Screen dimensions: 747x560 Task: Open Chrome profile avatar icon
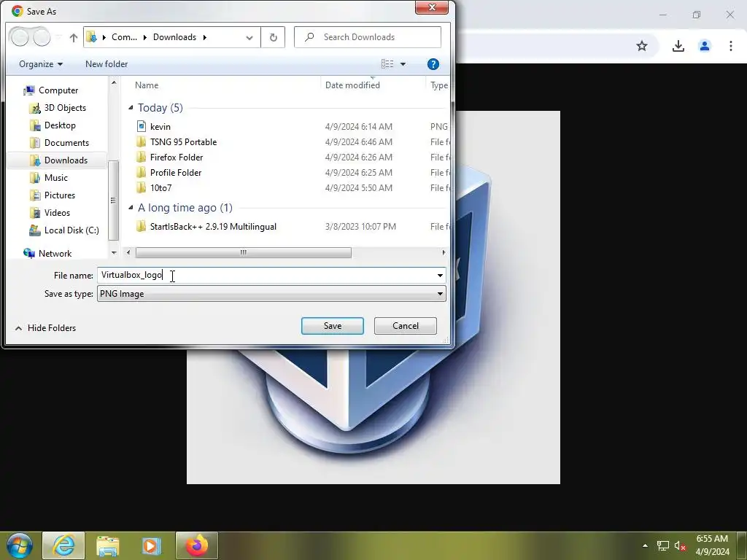pos(704,46)
